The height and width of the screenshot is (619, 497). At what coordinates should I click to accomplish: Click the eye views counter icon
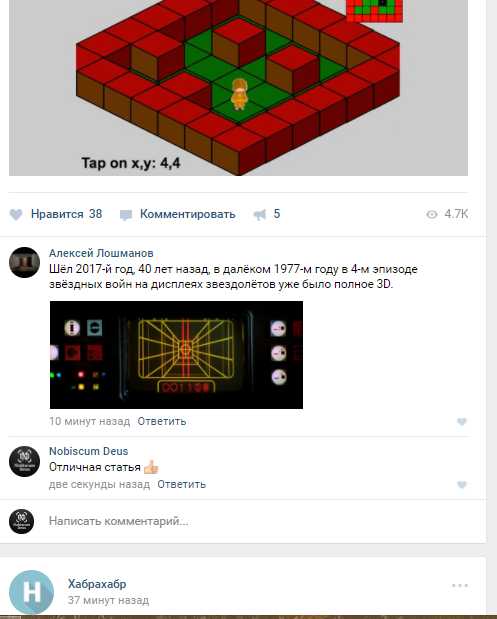point(432,214)
